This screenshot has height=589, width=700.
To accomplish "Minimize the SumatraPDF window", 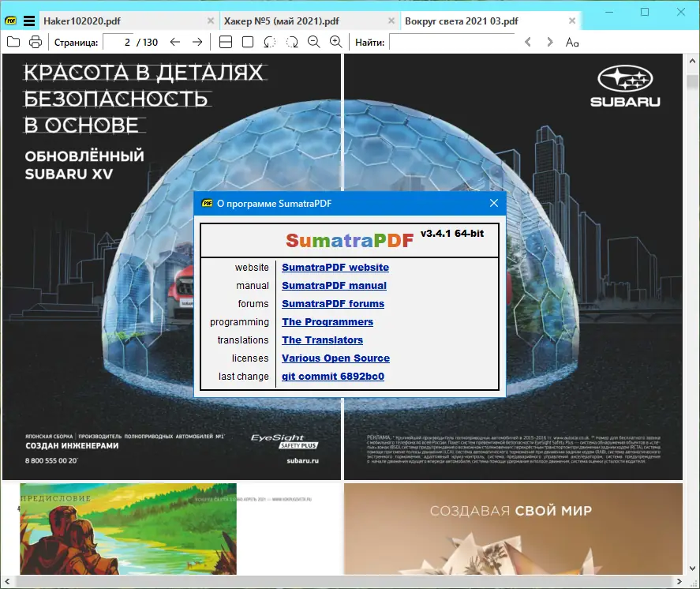I will (609, 12).
